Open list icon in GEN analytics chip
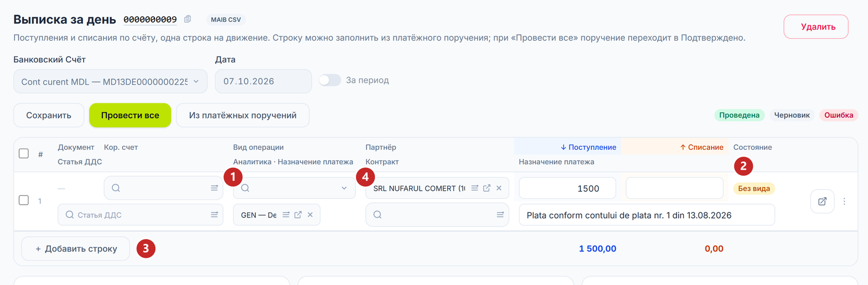Viewport: 868px width, 285px height. 286,214
